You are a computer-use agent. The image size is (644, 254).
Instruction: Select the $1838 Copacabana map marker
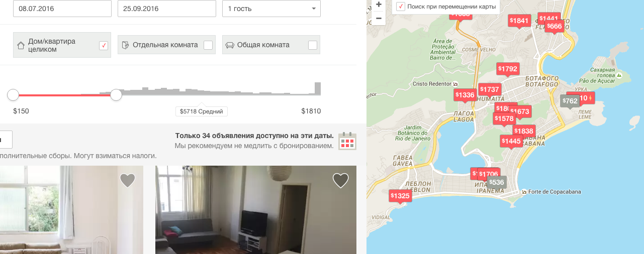[x=524, y=131]
